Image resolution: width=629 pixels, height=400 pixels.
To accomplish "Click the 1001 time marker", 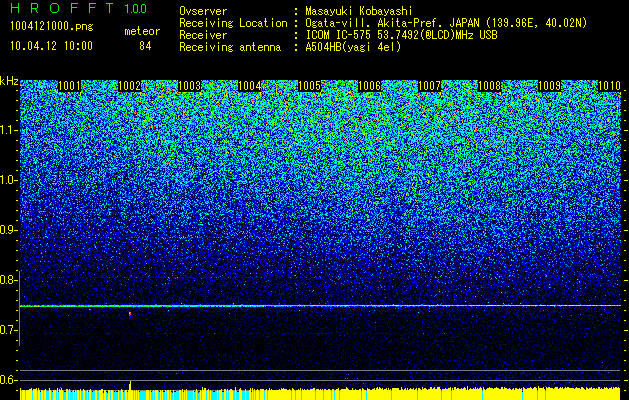I will 69,86.
